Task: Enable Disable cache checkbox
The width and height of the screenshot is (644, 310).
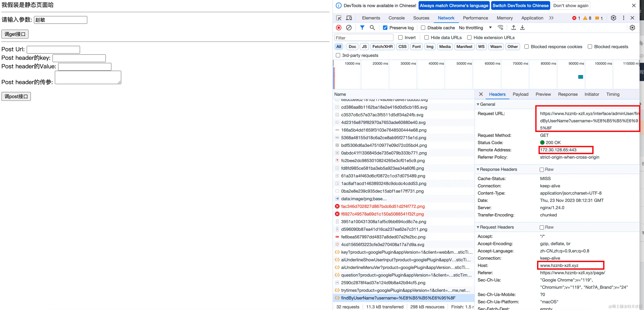Action: [x=423, y=28]
